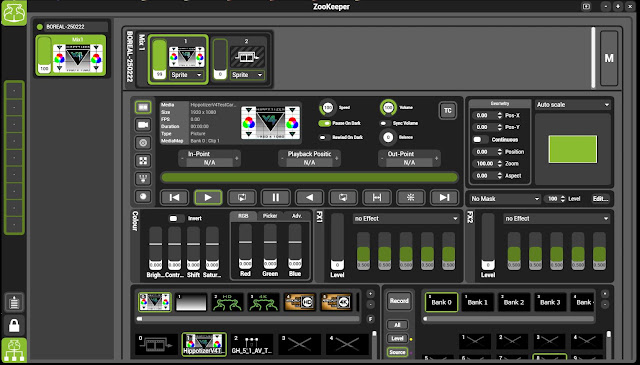Jump to next clip
This screenshot has height=365, width=640.
click(x=444, y=198)
